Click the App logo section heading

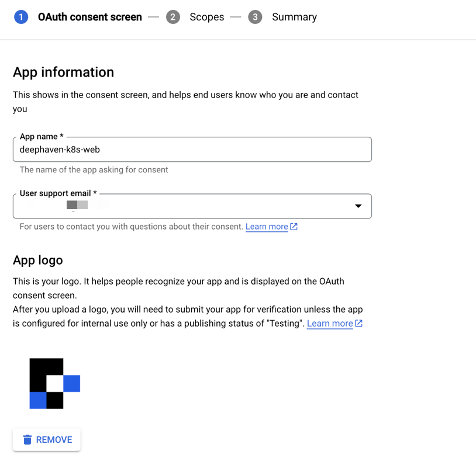(37, 261)
